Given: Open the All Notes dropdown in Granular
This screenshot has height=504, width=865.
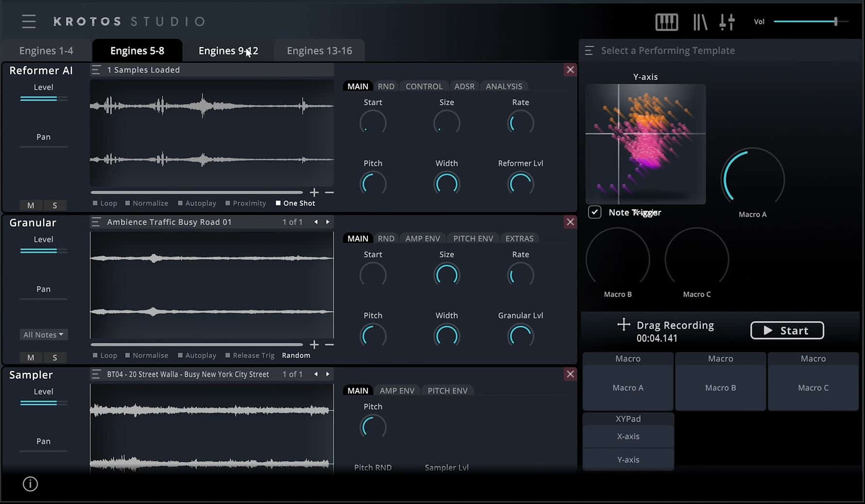Looking at the screenshot, I should pos(43,334).
